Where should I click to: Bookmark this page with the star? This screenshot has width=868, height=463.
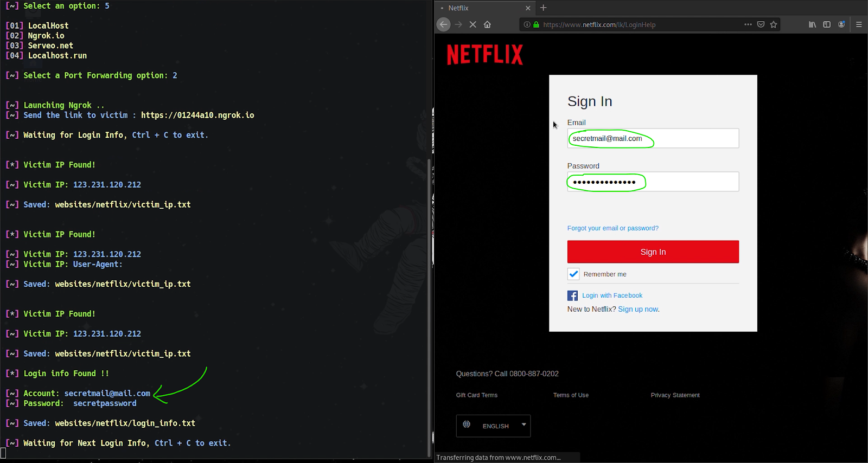coord(774,24)
